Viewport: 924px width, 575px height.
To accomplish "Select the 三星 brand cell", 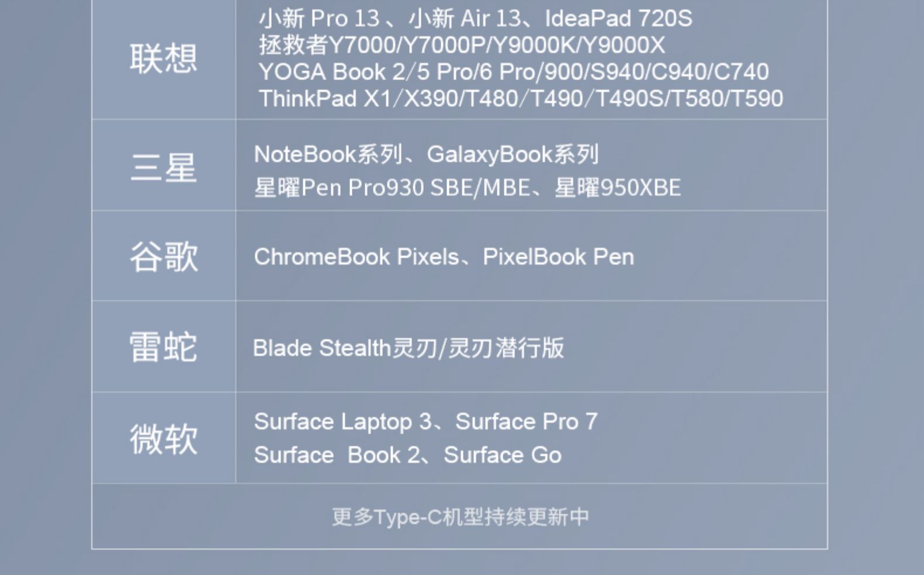I will [x=164, y=167].
